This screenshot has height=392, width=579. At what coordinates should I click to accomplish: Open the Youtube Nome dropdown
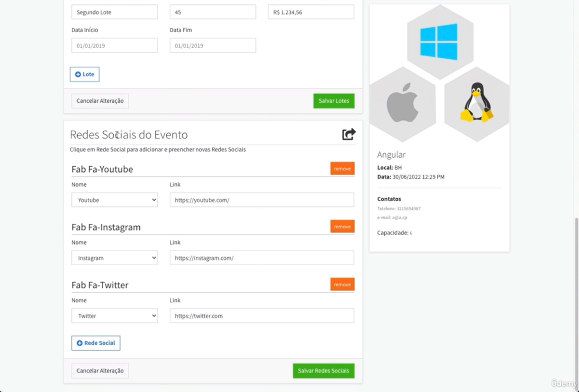pyautogui.click(x=114, y=200)
